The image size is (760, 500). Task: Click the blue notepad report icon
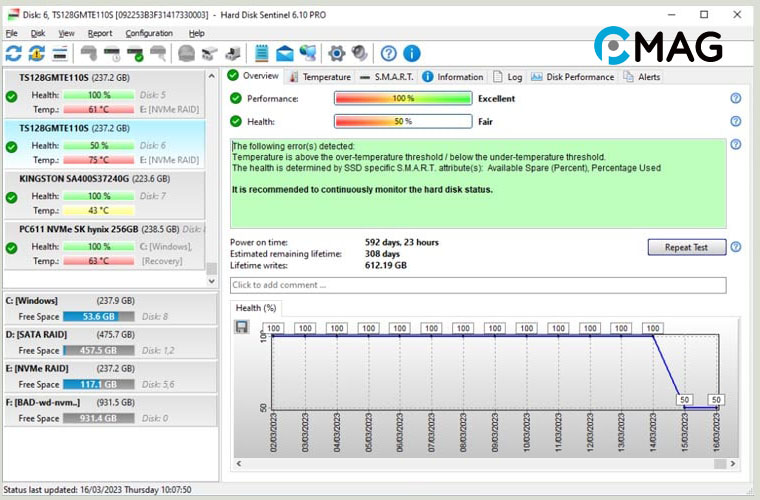coord(262,54)
